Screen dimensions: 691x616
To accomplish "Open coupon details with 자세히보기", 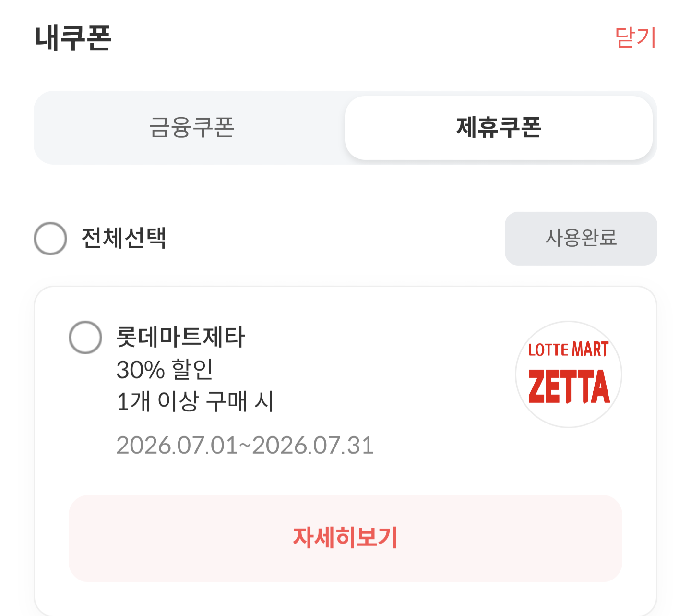I will click(x=345, y=538).
